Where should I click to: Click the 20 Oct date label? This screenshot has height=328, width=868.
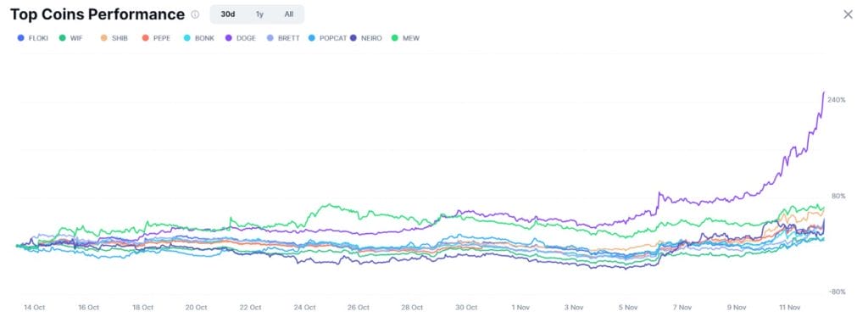pos(197,307)
